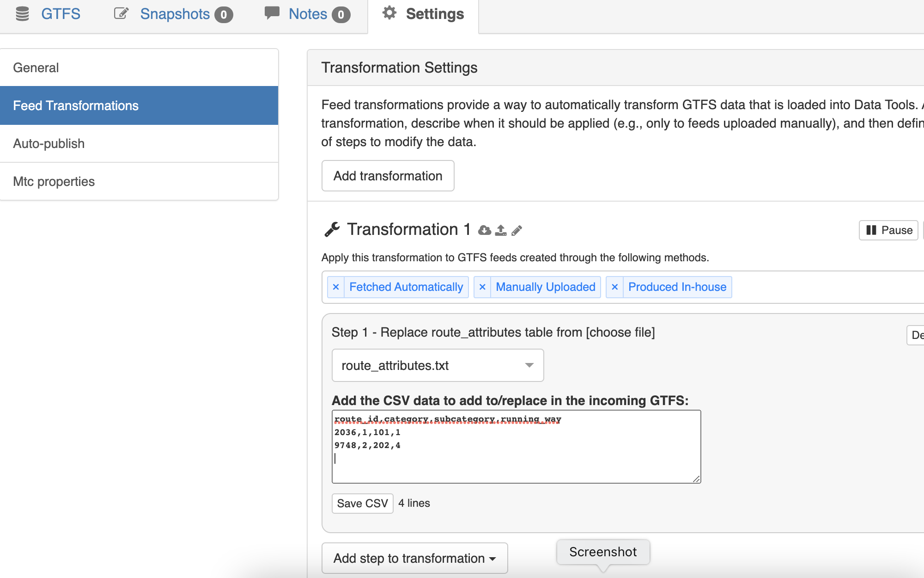Click the Settings gear icon
Viewport: 924px width, 578px height.
(389, 13)
